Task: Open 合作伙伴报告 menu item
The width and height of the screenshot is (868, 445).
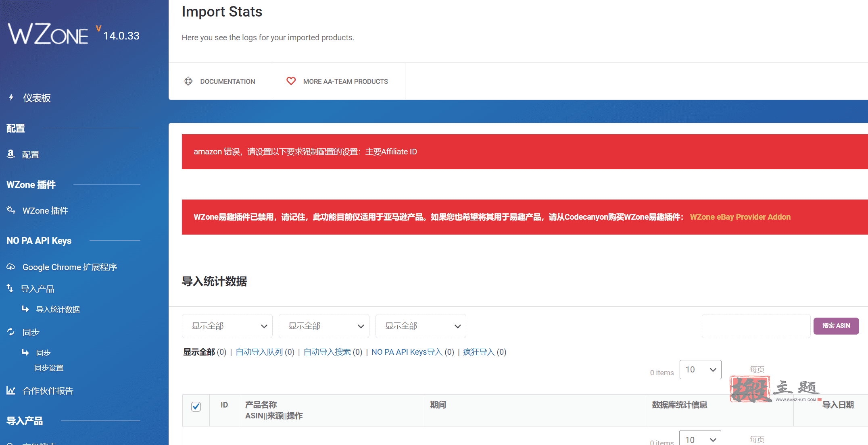Action: 48,391
